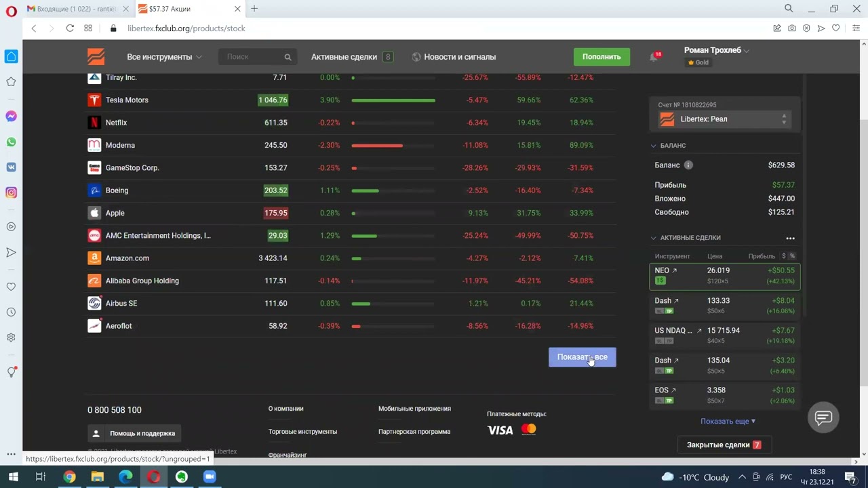Screen dimensions: 868x488
Task: Click Tesla Motors green trend bar
Action: pos(393,100)
